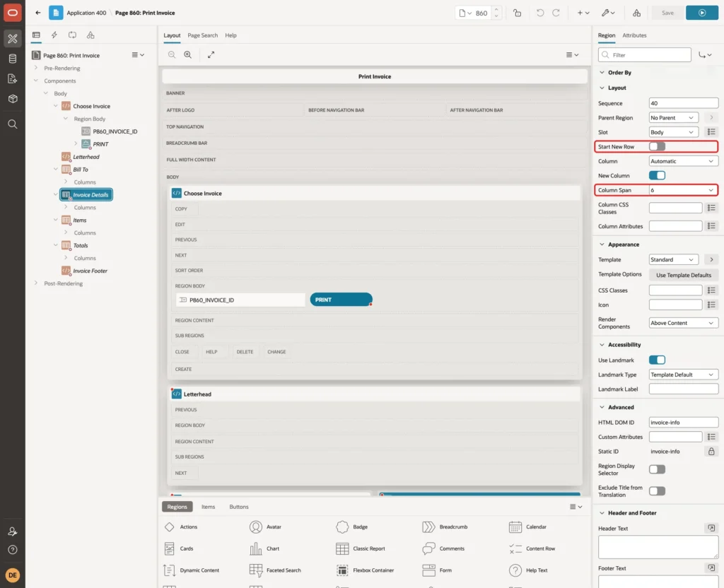
Task: Switch to Dynamic Actions lightning tab
Action: click(x=54, y=35)
